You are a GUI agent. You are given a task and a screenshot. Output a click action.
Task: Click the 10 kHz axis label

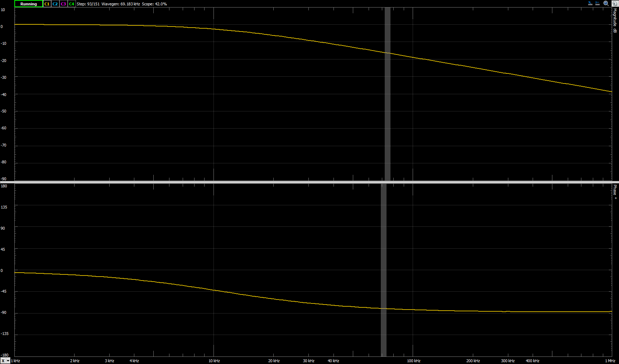pos(214,361)
